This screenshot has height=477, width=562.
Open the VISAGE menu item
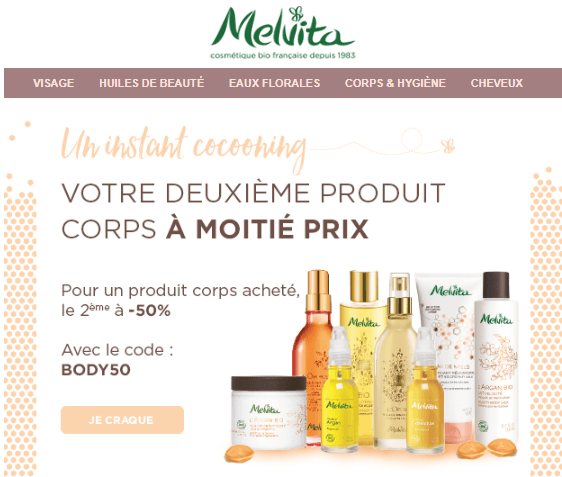click(x=54, y=83)
